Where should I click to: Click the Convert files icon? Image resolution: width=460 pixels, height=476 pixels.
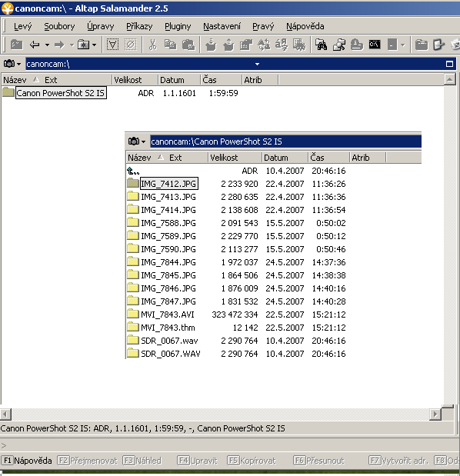[299, 45]
